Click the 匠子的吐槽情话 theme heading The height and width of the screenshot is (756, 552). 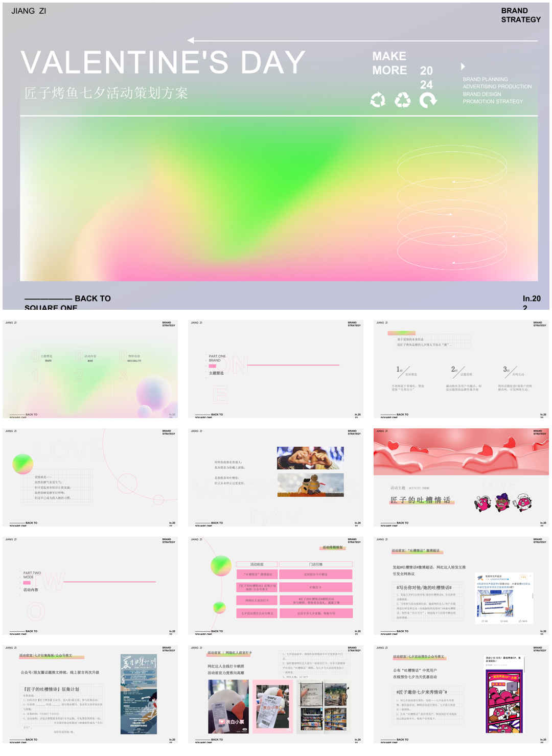pos(421,500)
